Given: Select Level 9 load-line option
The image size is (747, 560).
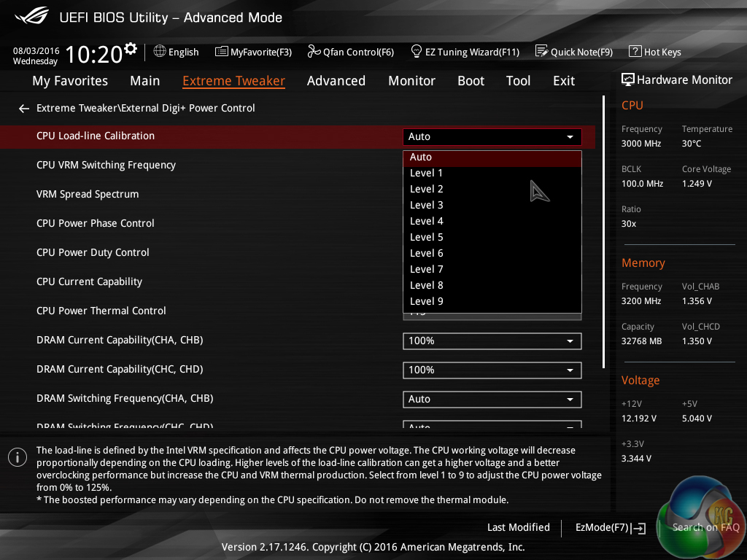Looking at the screenshot, I should (x=492, y=301).
